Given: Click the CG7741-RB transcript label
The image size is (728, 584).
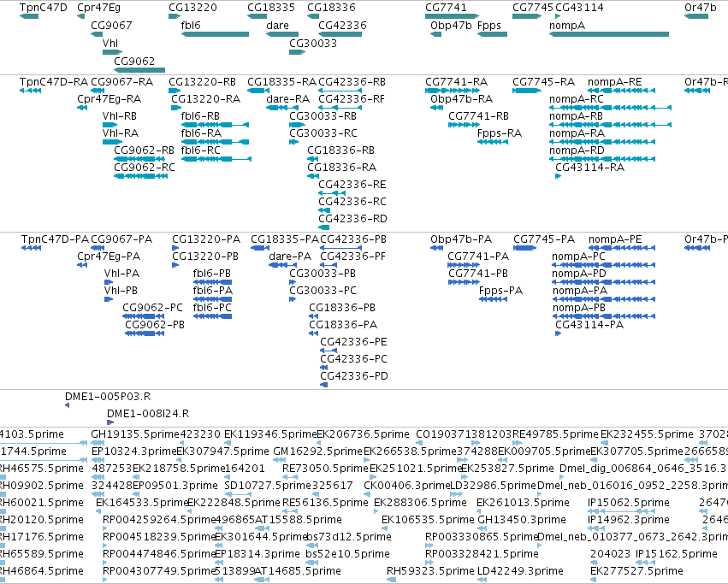Looking at the screenshot, I should [x=479, y=116].
